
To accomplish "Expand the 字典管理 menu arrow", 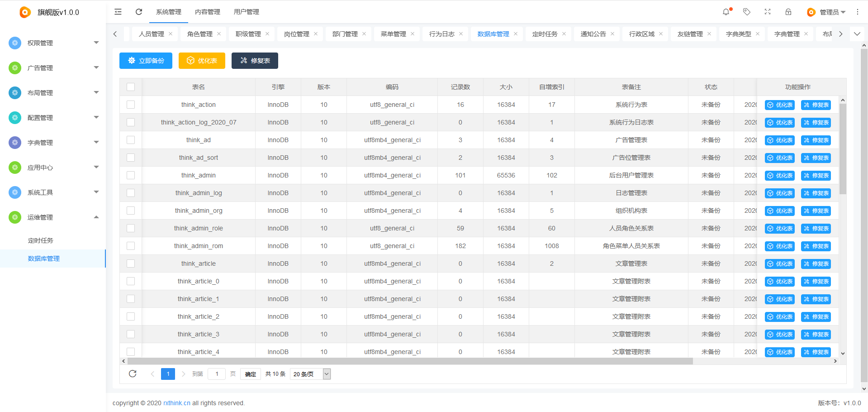I will click(x=96, y=142).
